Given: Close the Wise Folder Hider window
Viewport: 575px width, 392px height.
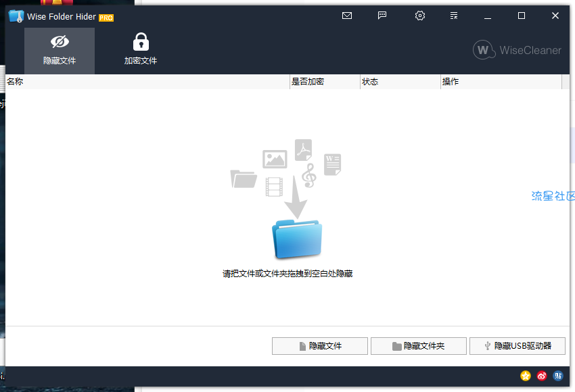Looking at the screenshot, I should point(555,16).
